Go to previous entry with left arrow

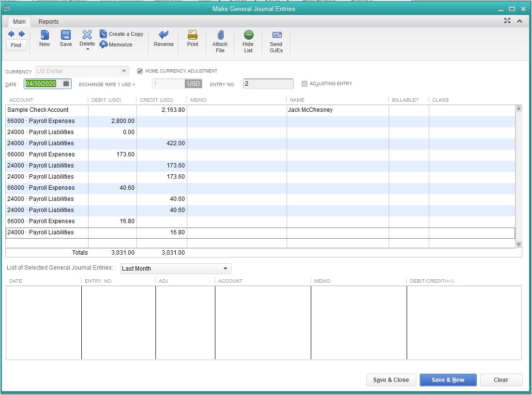pyautogui.click(x=11, y=34)
